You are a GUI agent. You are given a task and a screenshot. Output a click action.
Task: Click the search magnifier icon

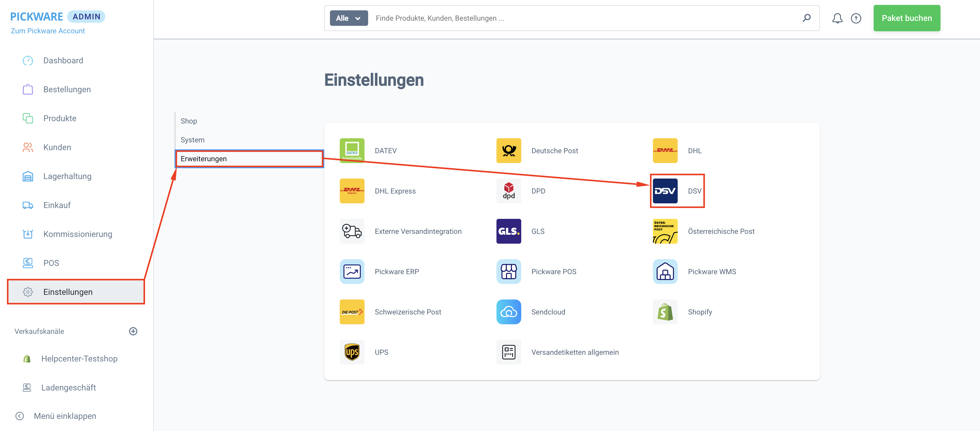(806, 18)
